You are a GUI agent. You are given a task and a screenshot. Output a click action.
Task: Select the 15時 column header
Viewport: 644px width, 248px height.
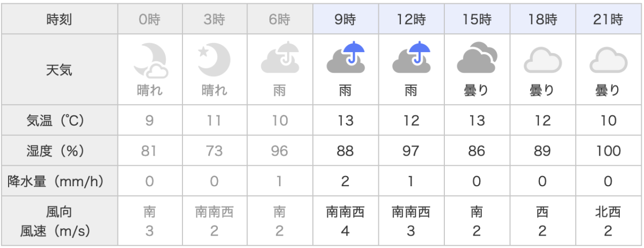click(477, 20)
